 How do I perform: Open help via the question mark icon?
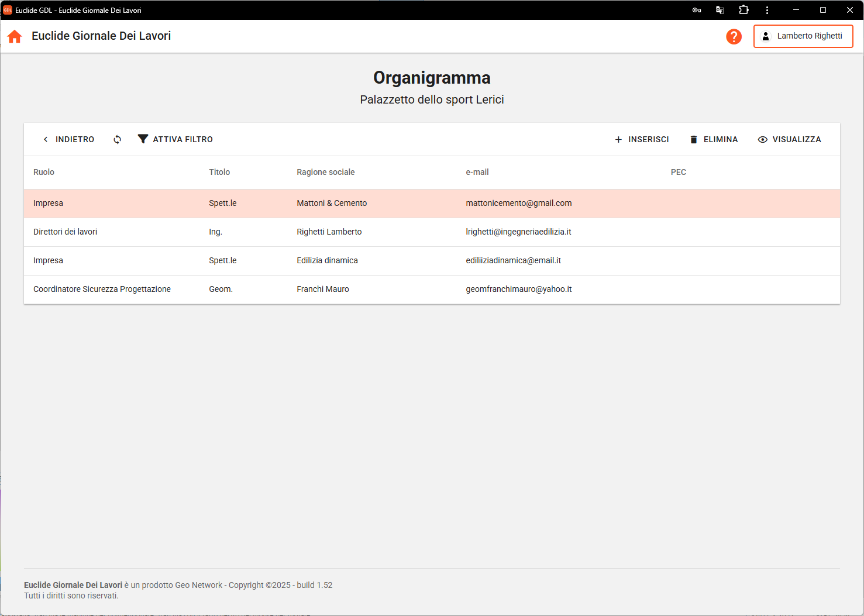734,36
